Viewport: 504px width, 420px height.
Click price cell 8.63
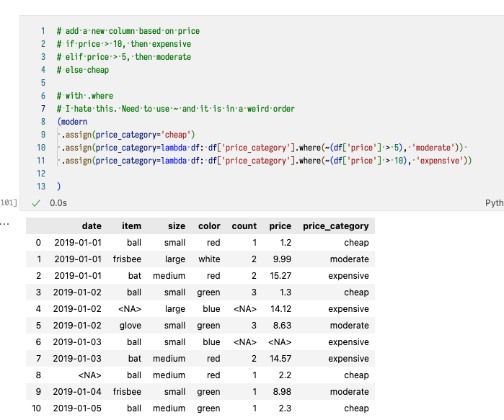click(x=282, y=326)
